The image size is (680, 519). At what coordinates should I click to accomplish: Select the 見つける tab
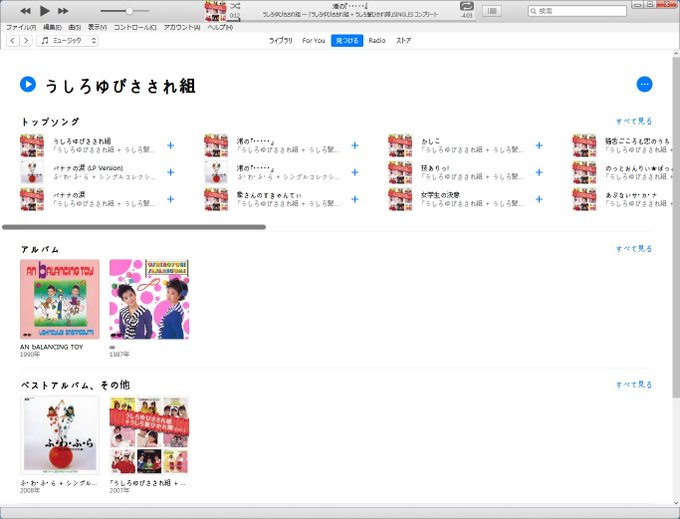347,41
